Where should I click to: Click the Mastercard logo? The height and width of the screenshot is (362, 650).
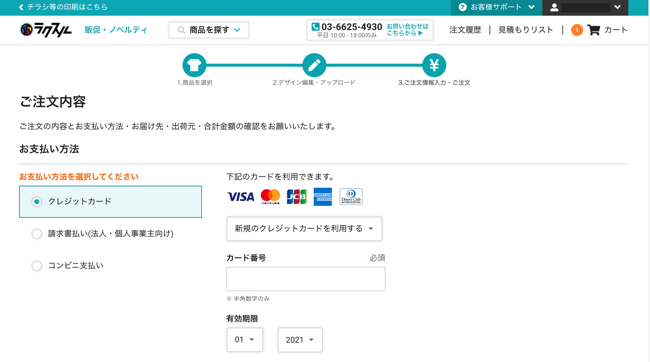point(270,197)
